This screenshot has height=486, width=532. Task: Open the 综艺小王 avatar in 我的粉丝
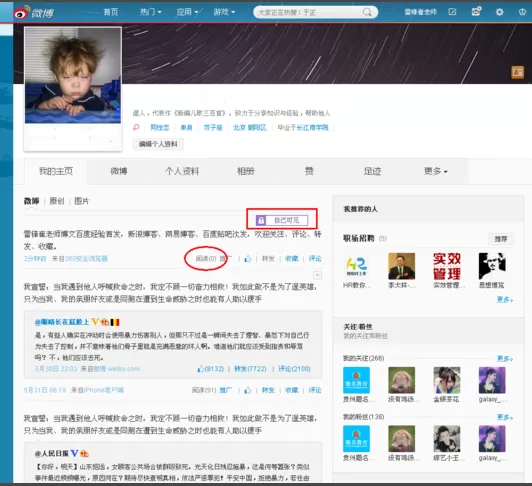point(446,438)
